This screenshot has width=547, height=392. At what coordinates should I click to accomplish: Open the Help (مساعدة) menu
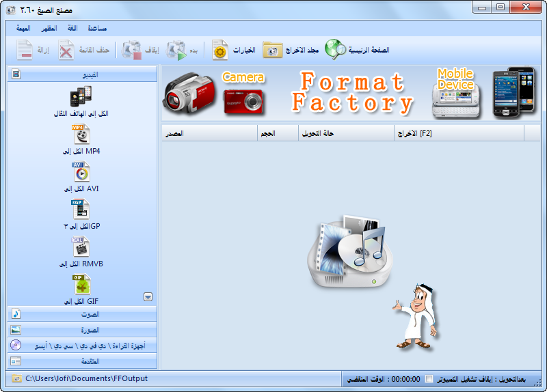click(x=97, y=28)
